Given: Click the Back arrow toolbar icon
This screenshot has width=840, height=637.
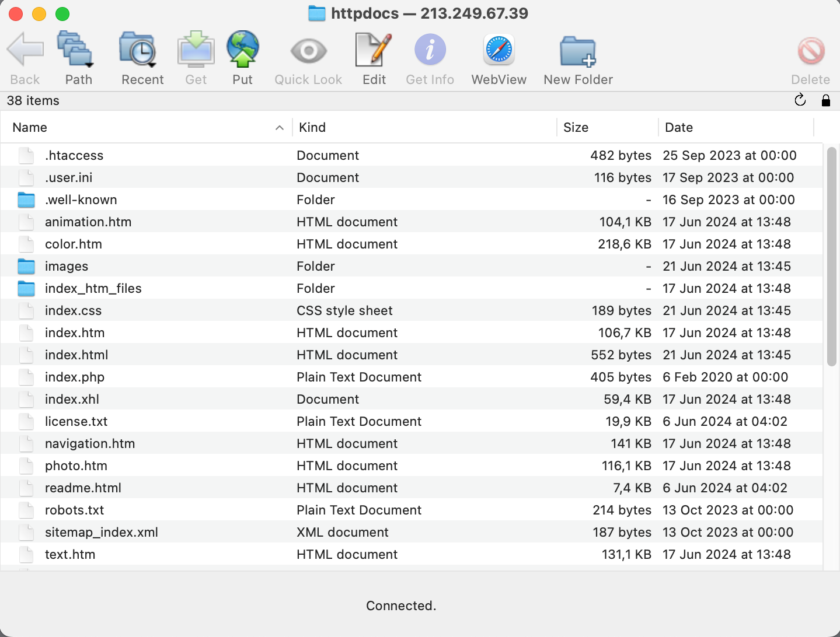Looking at the screenshot, I should point(25,50).
